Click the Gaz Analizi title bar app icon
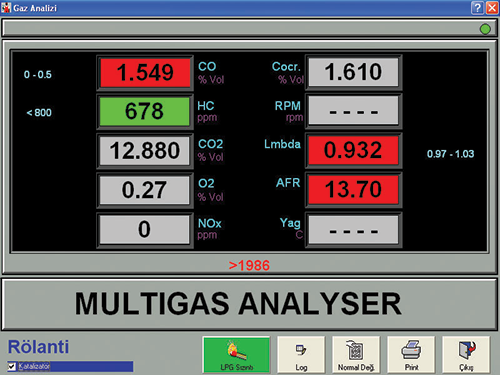Viewport: 500px width, 375px height. click(6, 7)
